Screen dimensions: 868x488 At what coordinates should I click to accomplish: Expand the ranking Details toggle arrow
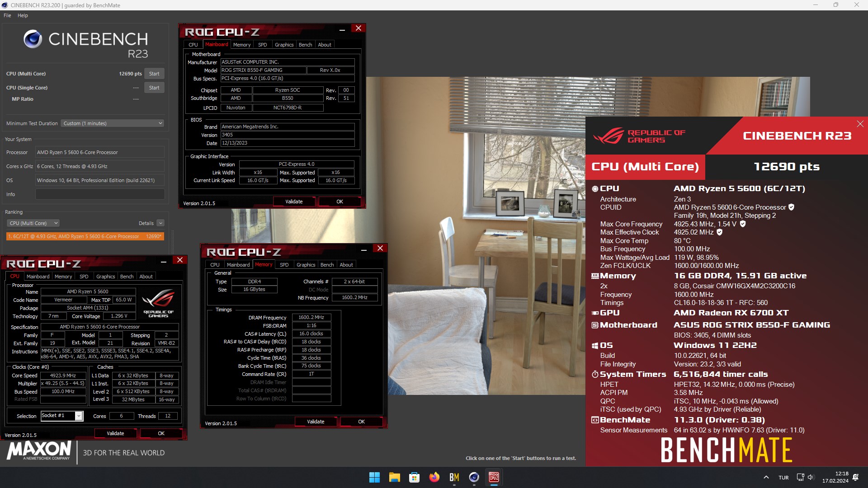(x=160, y=223)
